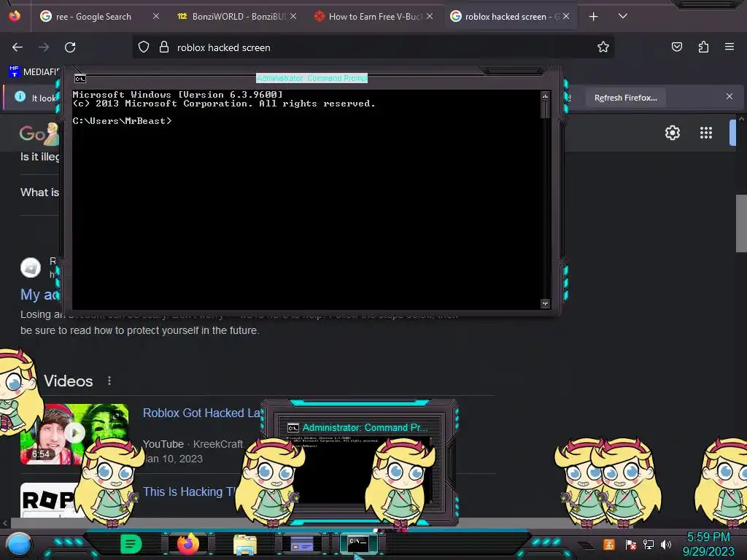The image size is (747, 560).
Task: Open the MEDIAFIRE bookmark
Action: 34,72
